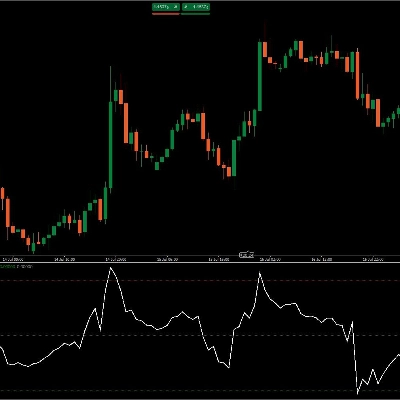Click the red sentiment bar under the sell button
Screen dimensions: 400x400
[x=166, y=14]
